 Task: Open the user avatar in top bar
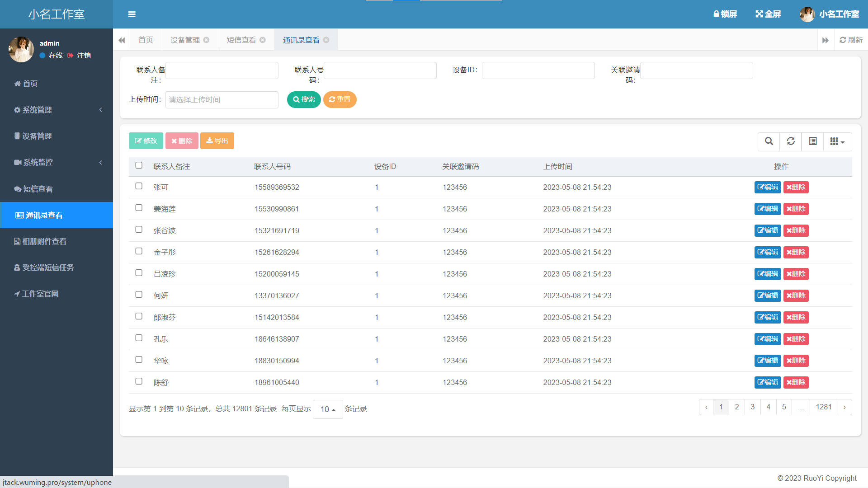tap(807, 14)
